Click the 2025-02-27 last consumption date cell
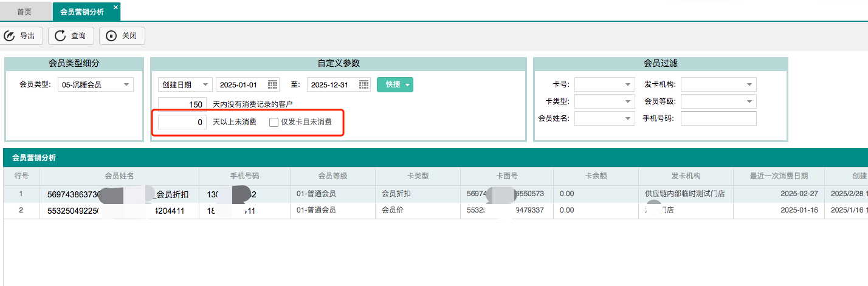Viewport: 868px width, 286px height. (x=779, y=194)
